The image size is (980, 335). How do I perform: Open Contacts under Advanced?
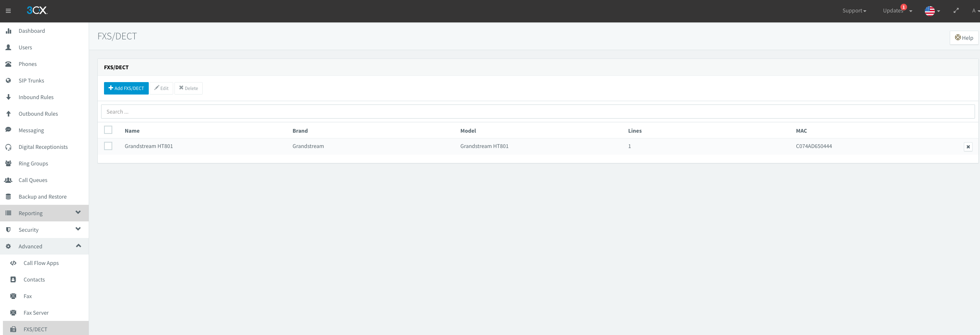(34, 279)
